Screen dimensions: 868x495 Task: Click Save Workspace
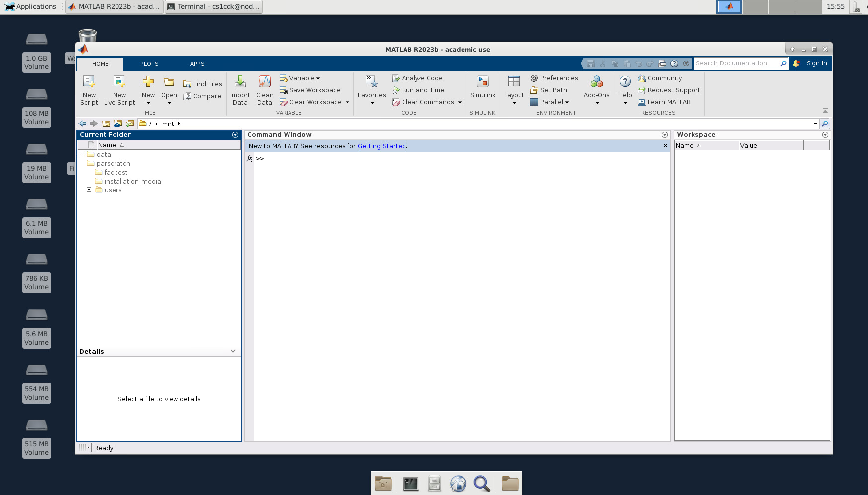click(310, 90)
